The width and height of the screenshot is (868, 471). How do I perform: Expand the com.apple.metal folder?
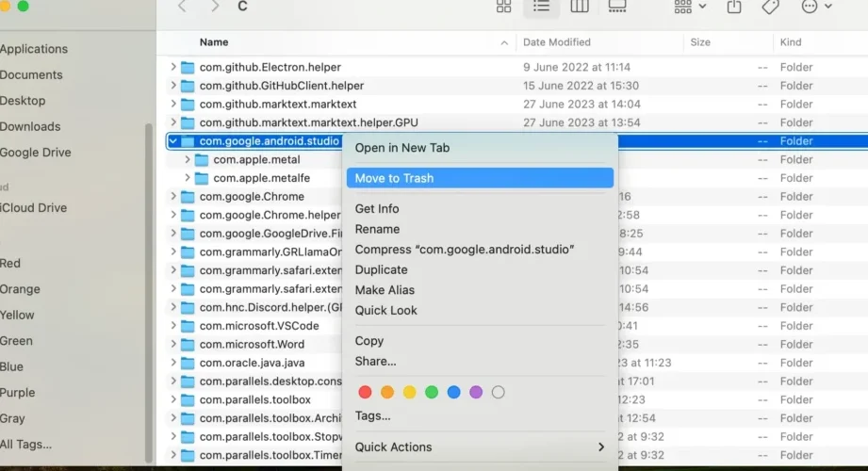pyautogui.click(x=188, y=160)
